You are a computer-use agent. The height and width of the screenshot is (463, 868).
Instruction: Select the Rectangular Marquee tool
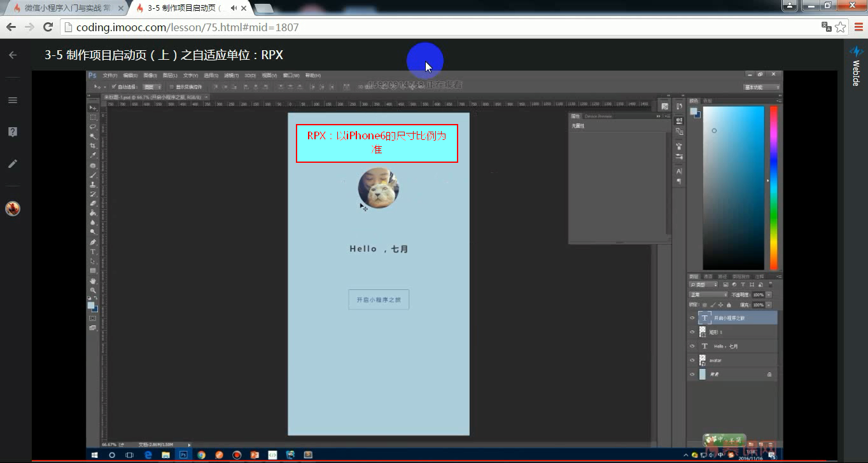tap(93, 118)
